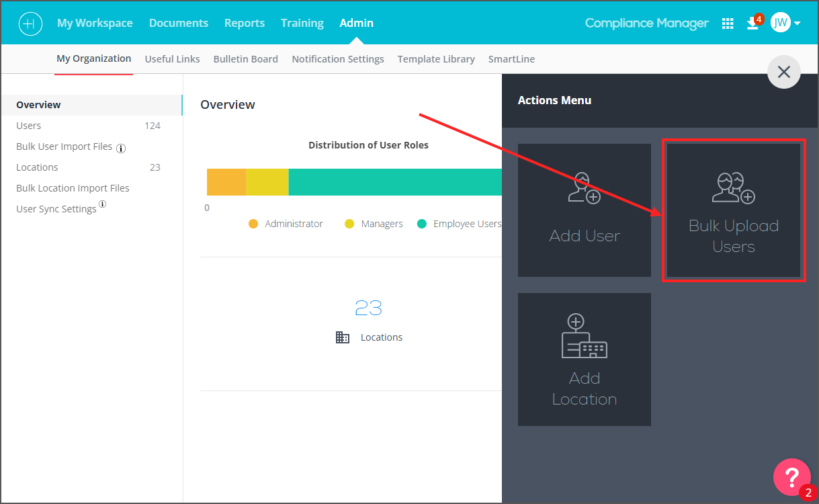
Task: Switch to the Notification Settings tab
Action: tap(338, 59)
